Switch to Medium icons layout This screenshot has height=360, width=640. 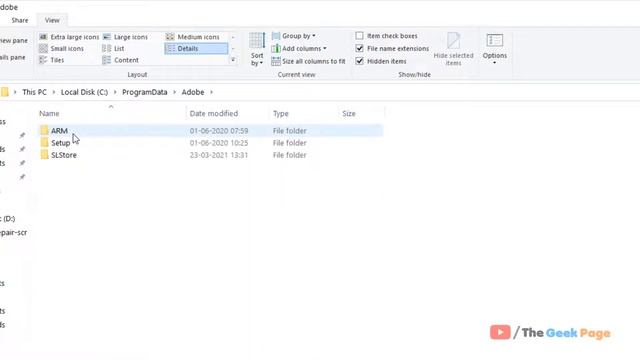pyautogui.click(x=193, y=37)
